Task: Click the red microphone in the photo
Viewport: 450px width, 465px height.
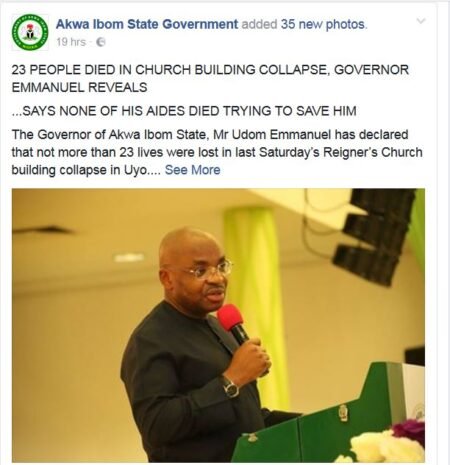Action: point(232,323)
